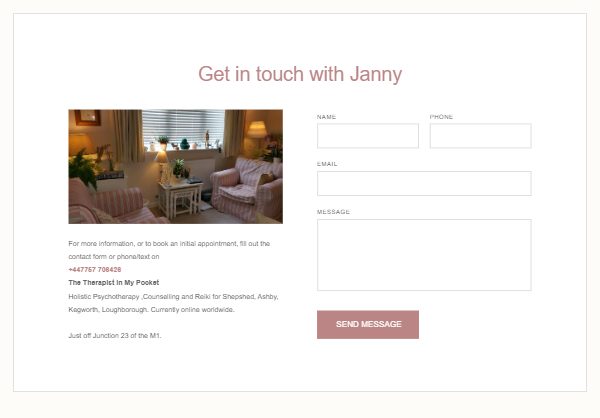Click inside the Message text area

(x=424, y=255)
